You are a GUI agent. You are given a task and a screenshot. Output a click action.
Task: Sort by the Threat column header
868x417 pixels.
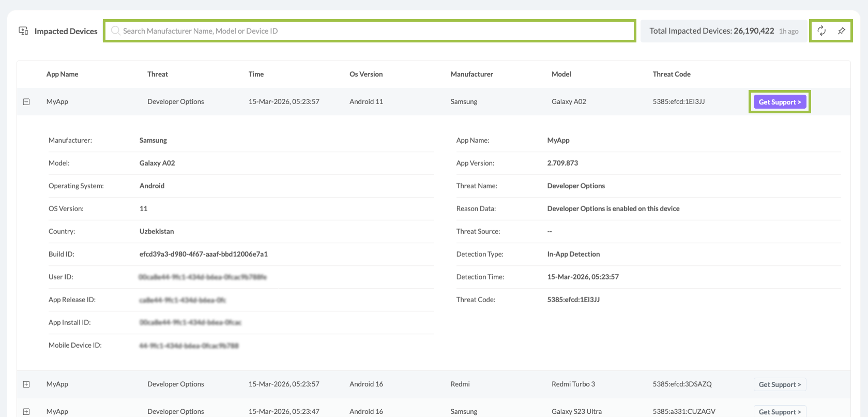pos(158,75)
